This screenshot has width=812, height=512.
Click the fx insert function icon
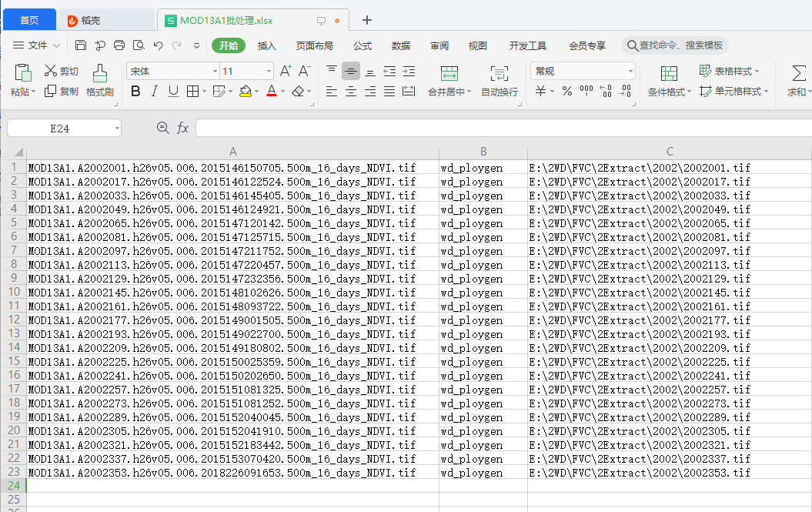[182, 128]
